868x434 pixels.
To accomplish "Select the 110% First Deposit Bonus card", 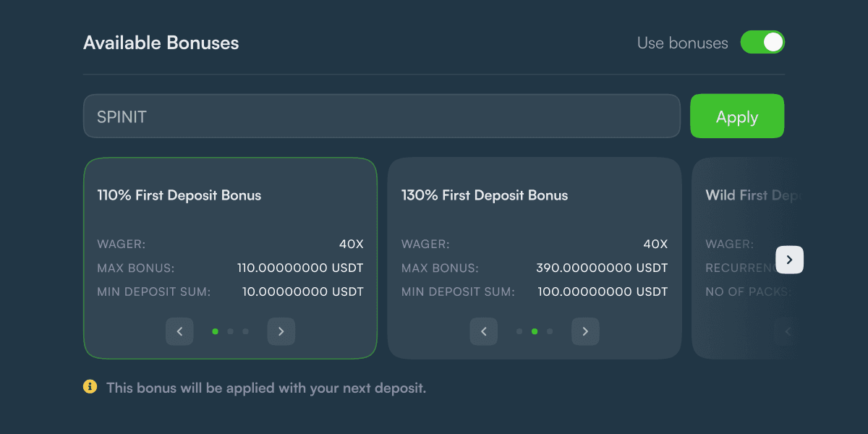I will [230, 258].
